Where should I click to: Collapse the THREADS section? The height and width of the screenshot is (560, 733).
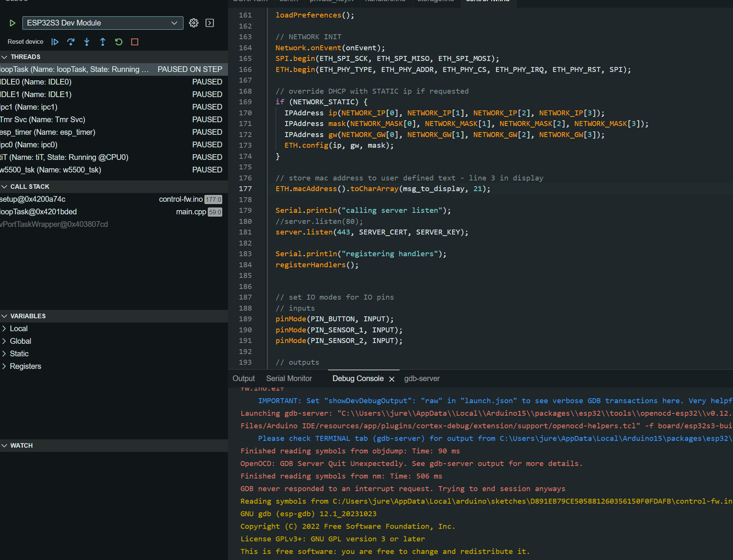coord(5,57)
